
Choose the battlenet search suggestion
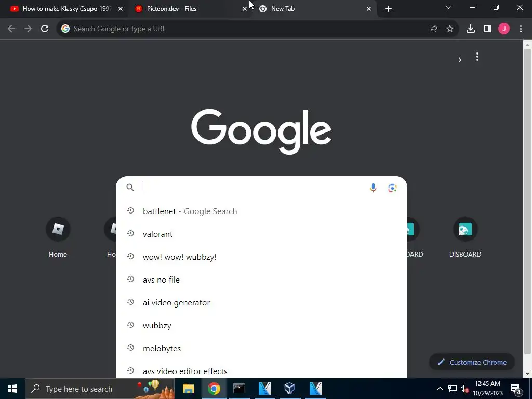click(261, 211)
